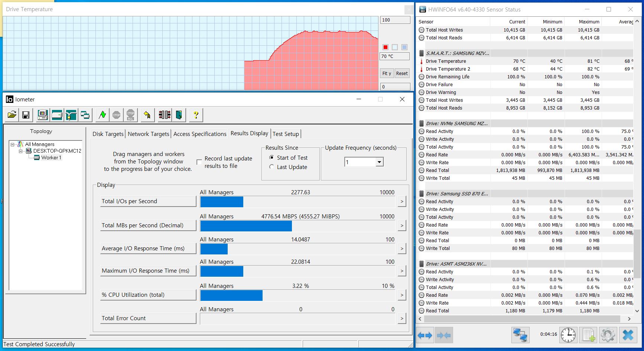Image resolution: width=644 pixels, height=351 pixels.
Task: Reset the HWiNFO clock timer icon
Action: coord(568,335)
